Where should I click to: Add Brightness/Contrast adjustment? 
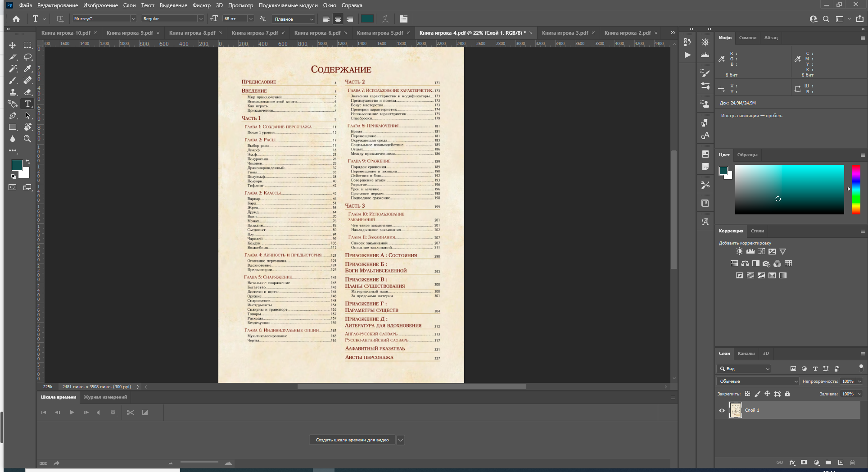(739, 251)
